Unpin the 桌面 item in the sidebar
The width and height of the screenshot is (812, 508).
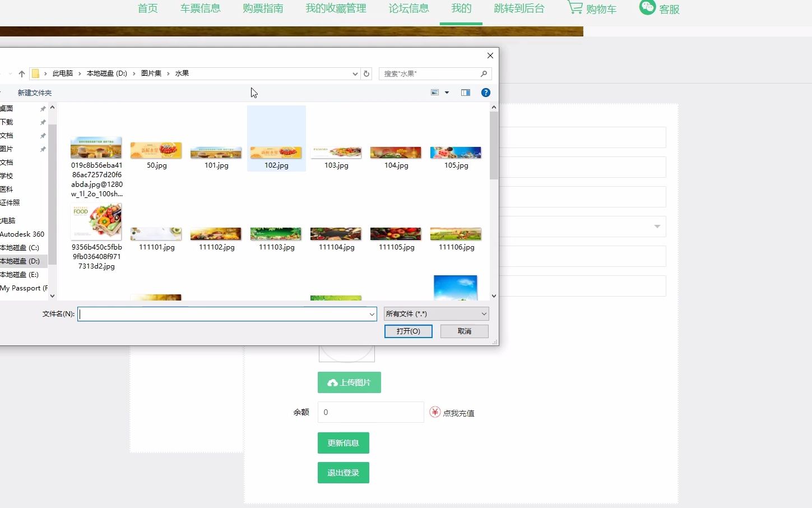pos(42,108)
